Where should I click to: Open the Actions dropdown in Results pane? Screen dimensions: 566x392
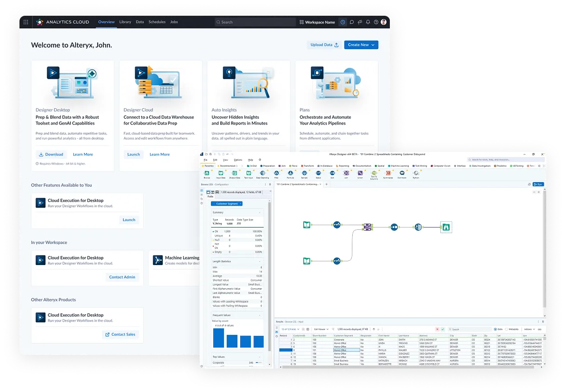[529, 329]
